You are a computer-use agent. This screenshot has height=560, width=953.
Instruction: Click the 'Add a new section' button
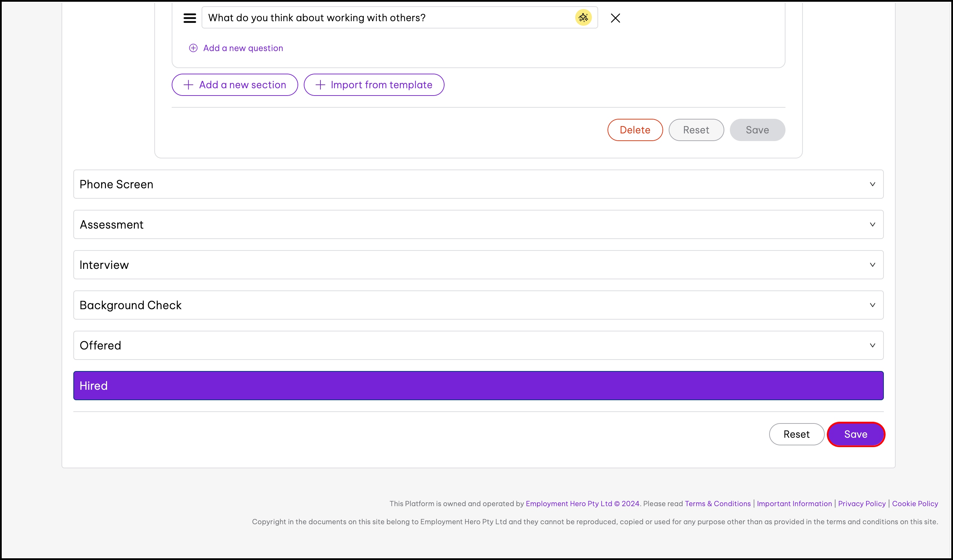click(x=235, y=85)
